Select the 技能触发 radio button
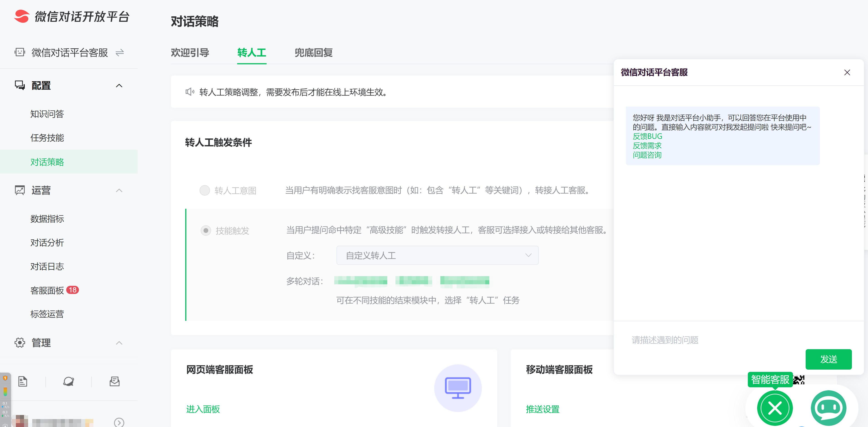 click(x=205, y=230)
